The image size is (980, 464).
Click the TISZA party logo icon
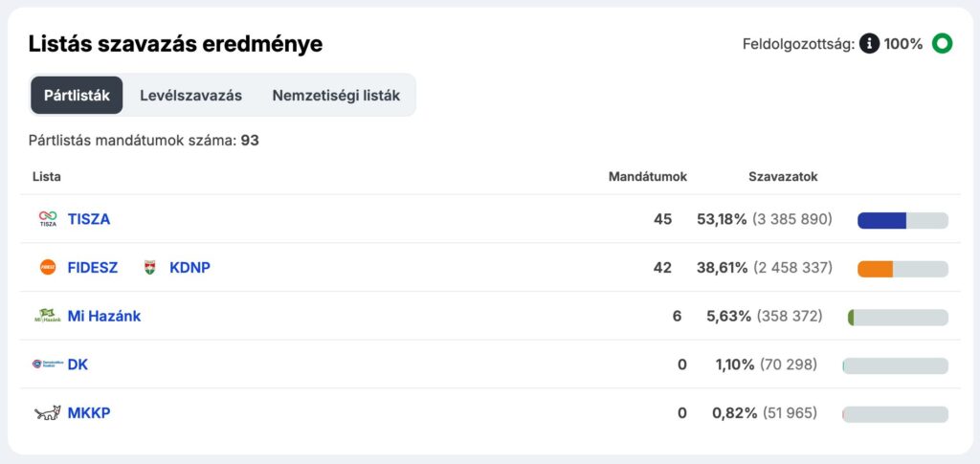[48, 219]
